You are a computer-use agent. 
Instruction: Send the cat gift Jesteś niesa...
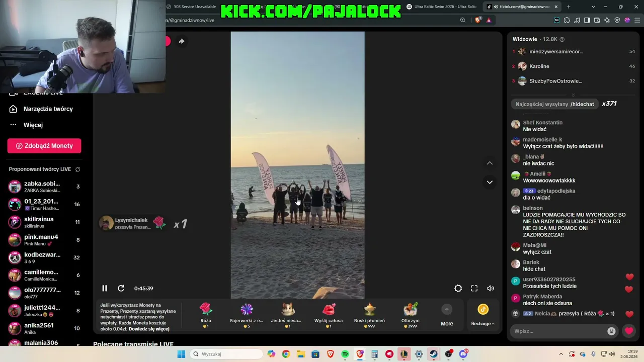[x=287, y=316]
